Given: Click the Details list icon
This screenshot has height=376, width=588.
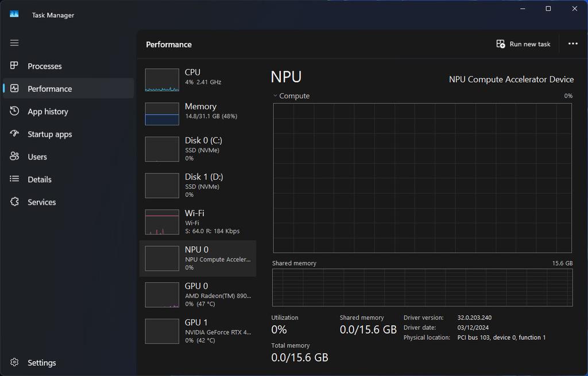Looking at the screenshot, I should click(14, 179).
